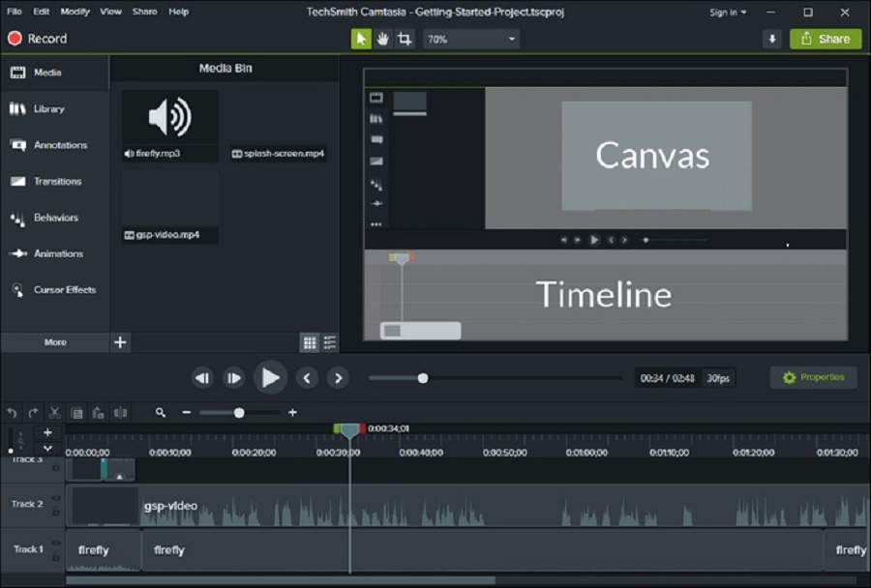This screenshot has height=588, width=871.
Task: Open the Share menu in the menu bar
Action: pos(144,12)
